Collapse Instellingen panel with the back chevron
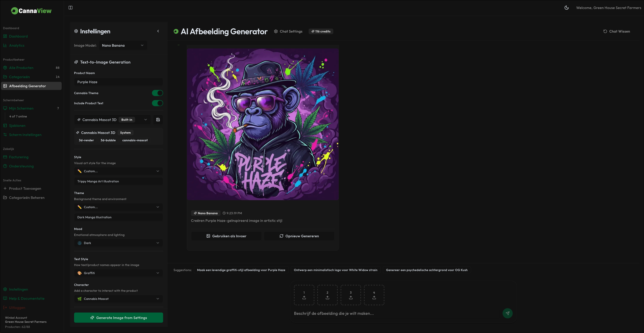The width and height of the screenshot is (644, 333). pos(158,31)
